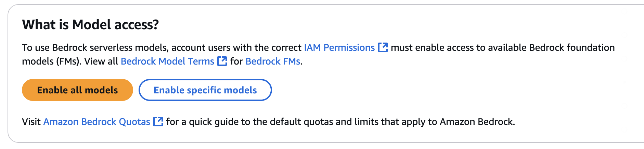Follow the Bedrock FMs link
This screenshot has width=644, height=149.
273,61
